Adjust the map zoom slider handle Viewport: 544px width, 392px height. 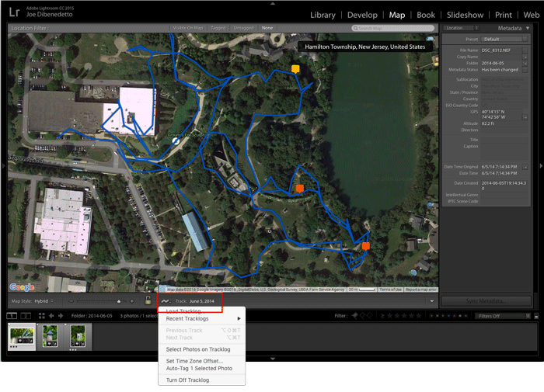click(x=119, y=301)
